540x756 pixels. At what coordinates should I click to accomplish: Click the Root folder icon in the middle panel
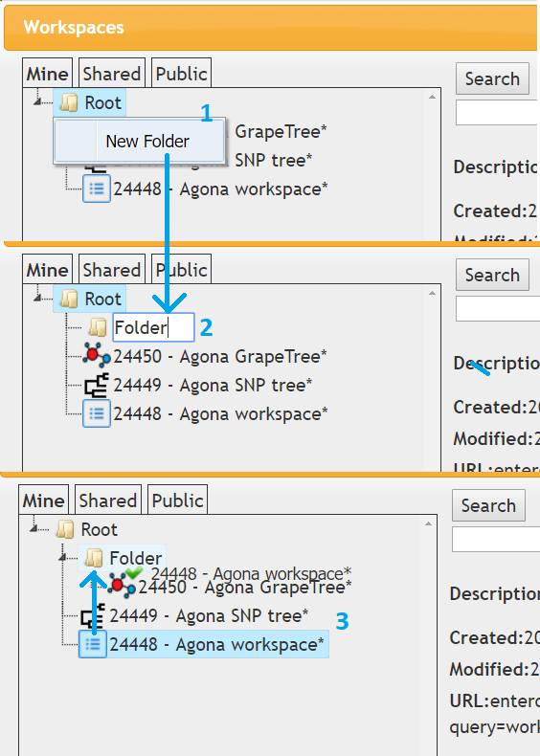pos(69,299)
